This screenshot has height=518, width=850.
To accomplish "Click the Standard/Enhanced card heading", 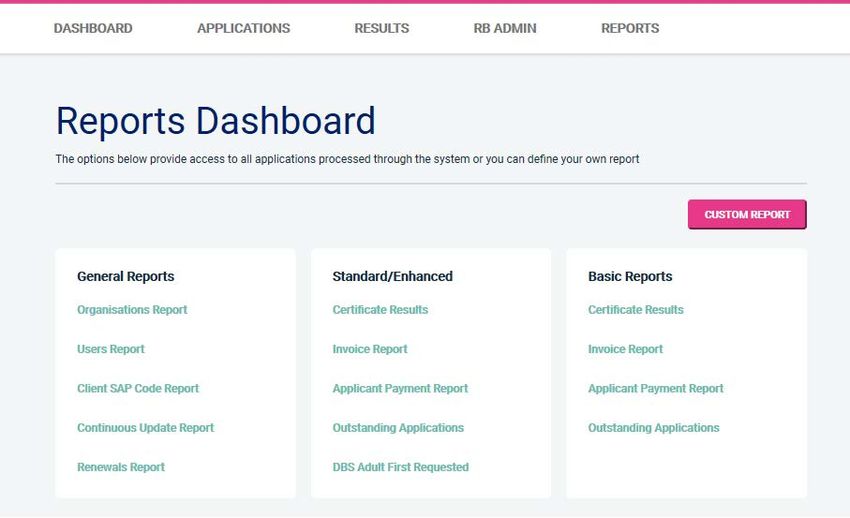I will 392,276.
